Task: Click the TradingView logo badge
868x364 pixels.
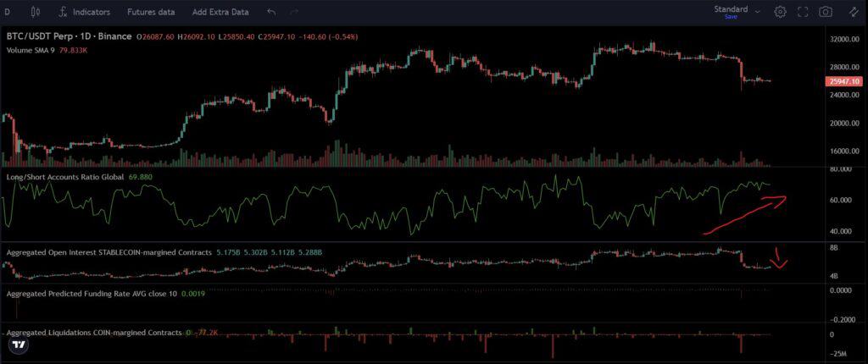Action: point(19,344)
